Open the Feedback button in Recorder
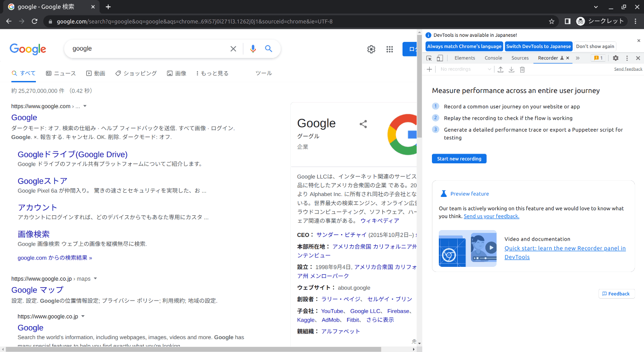Viewport: 644px width, 352px height. pos(616,294)
